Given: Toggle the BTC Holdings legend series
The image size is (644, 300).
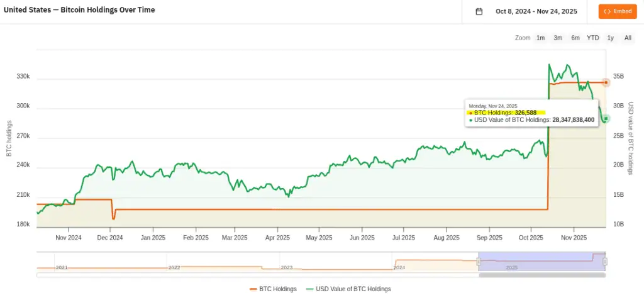Looking at the screenshot, I should point(274,289).
